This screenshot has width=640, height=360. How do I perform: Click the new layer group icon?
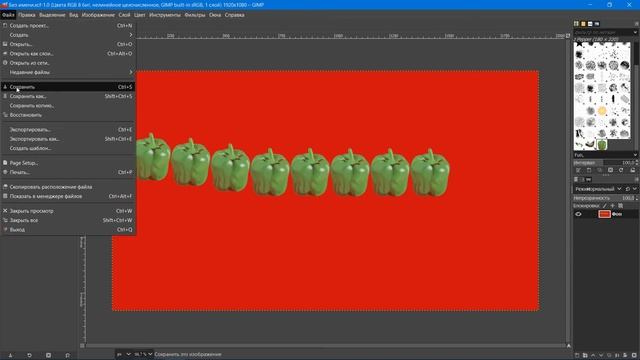(585, 356)
